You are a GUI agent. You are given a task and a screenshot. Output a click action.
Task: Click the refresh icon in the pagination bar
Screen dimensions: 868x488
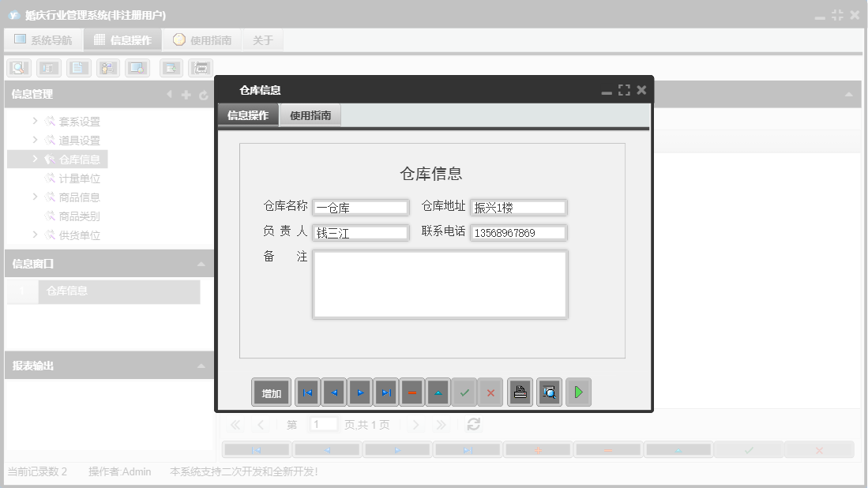coord(472,424)
